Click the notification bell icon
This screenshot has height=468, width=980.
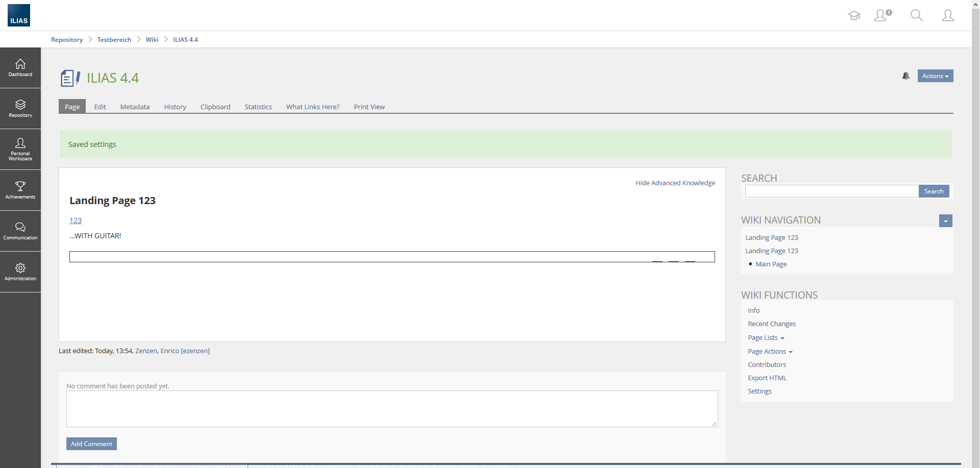(906, 76)
